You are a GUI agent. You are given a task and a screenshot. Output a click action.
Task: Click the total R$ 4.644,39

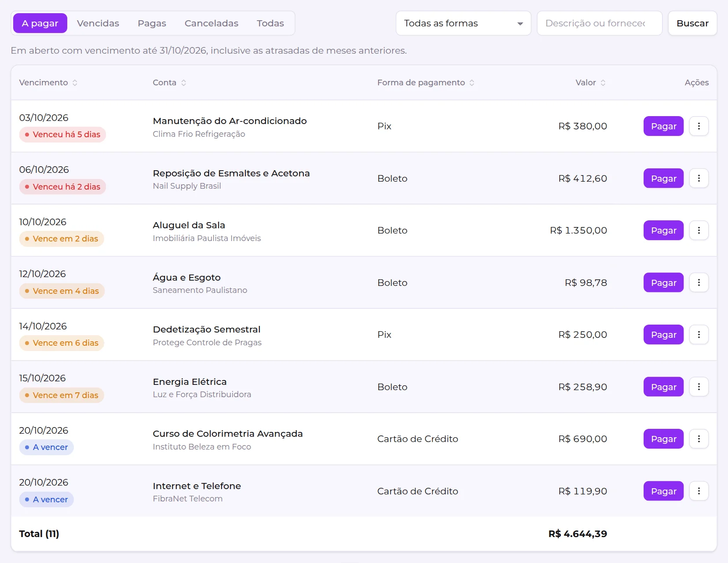pyautogui.click(x=578, y=534)
